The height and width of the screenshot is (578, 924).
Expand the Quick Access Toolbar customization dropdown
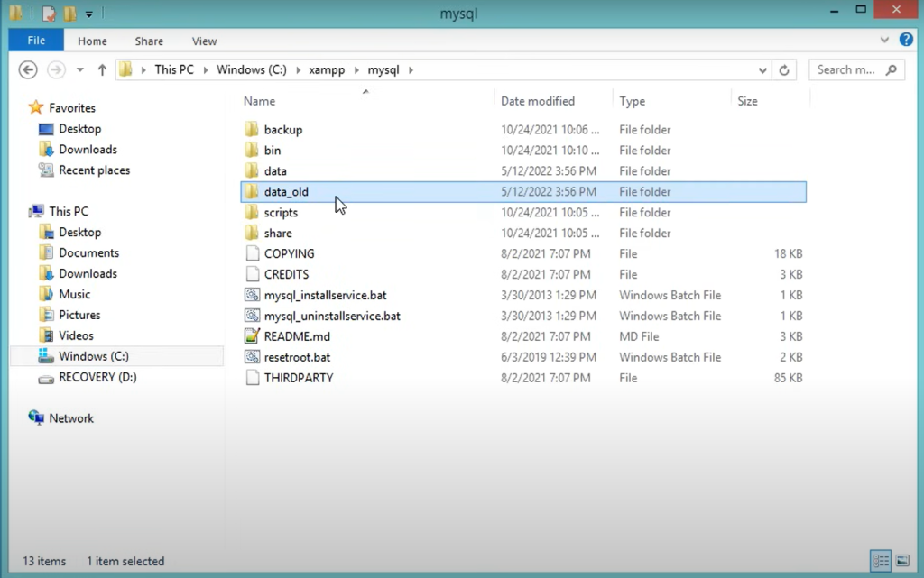click(x=88, y=13)
